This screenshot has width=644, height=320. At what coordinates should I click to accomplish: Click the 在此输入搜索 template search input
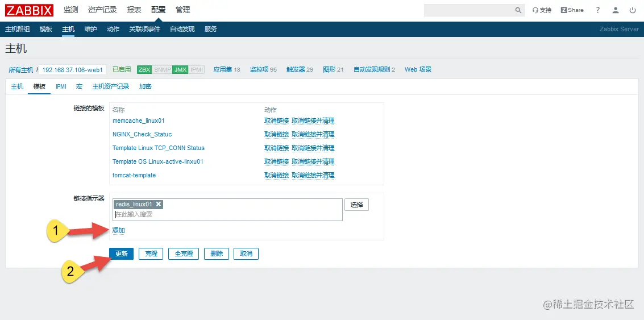click(228, 214)
